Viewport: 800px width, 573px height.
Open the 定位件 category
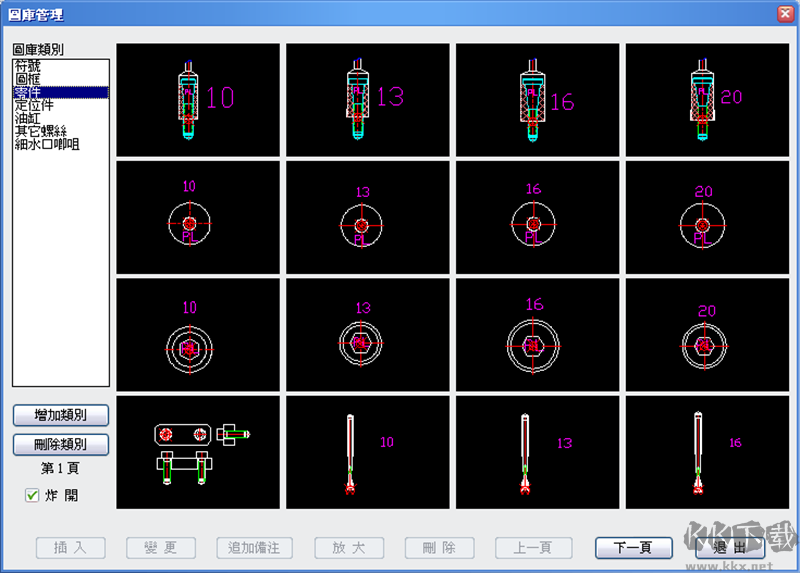tap(34, 105)
